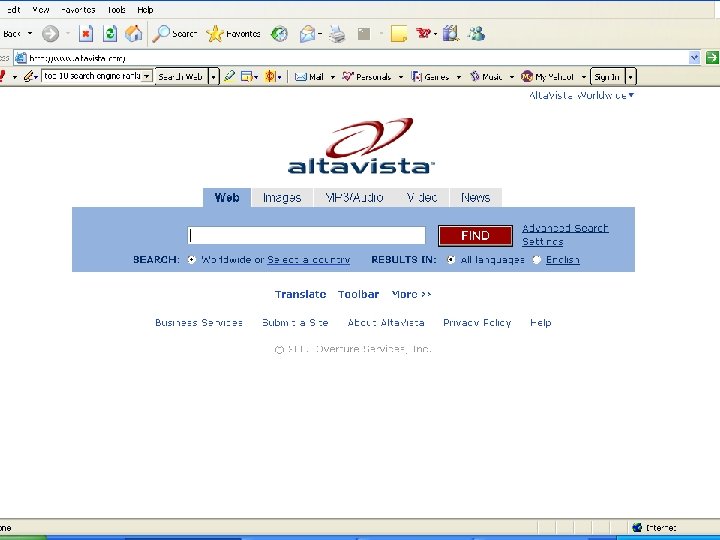Click the red Yahoo exclamation logo
Viewport: 720px width, 540px height.
click(x=2, y=76)
